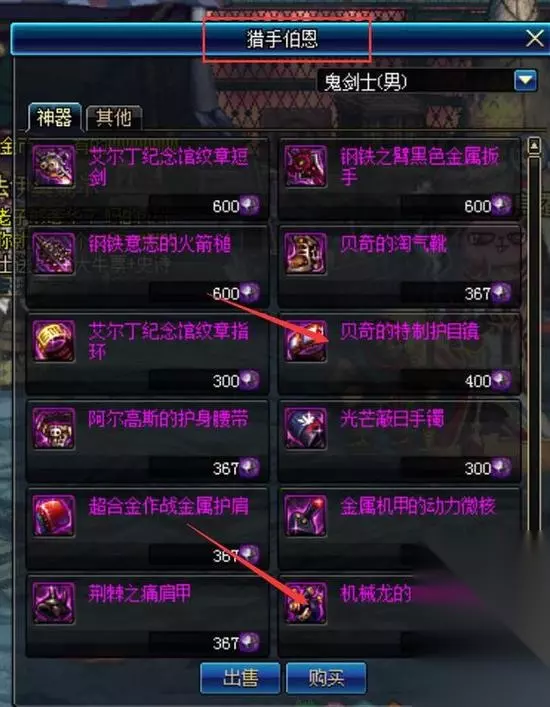Click the scrollbar up arrow
Image resolution: width=550 pixels, height=707 pixels.
point(534,146)
